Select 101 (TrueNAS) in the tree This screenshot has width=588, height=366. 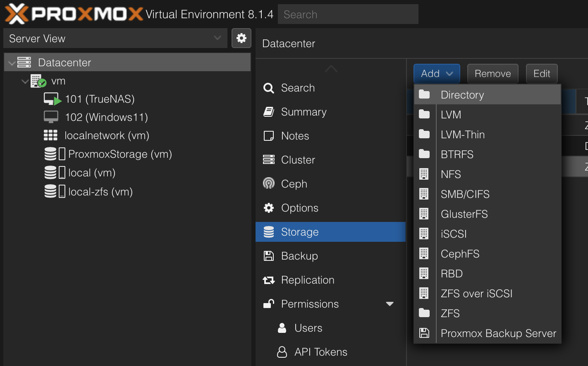tap(127, 99)
